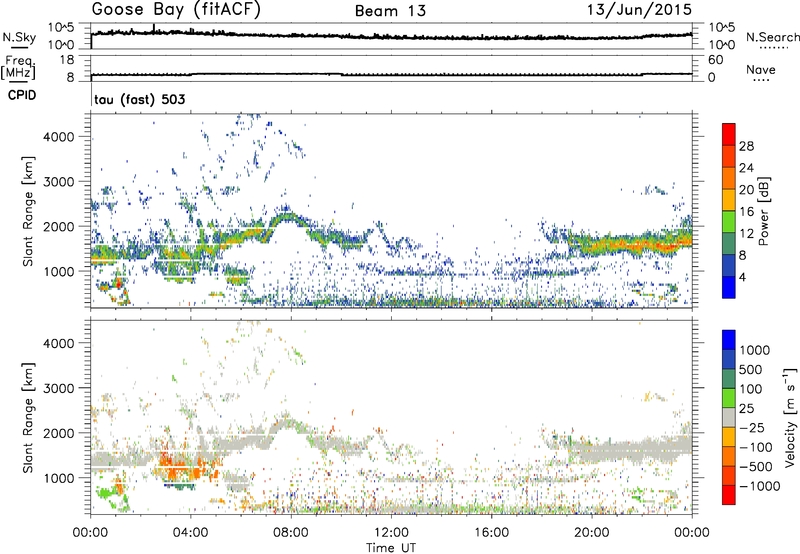Click the frequency trace line near 12:00
Viewport: 800px width, 554px height.
point(391,75)
